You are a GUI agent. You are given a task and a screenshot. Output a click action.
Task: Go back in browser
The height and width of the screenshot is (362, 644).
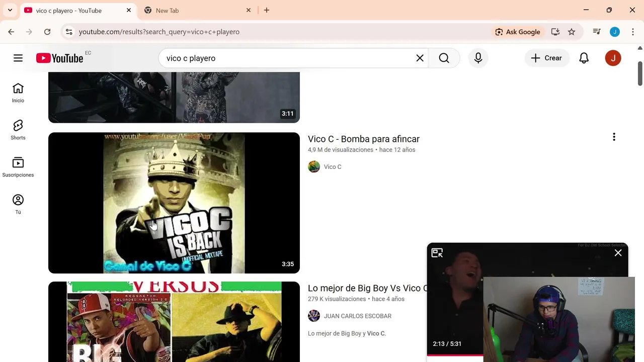pos(11,32)
